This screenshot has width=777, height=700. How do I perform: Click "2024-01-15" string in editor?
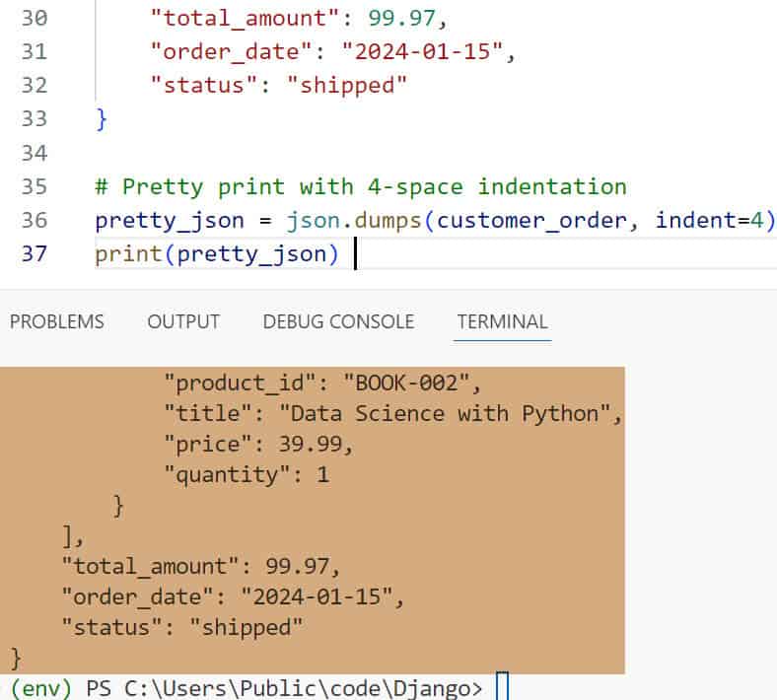click(423, 52)
